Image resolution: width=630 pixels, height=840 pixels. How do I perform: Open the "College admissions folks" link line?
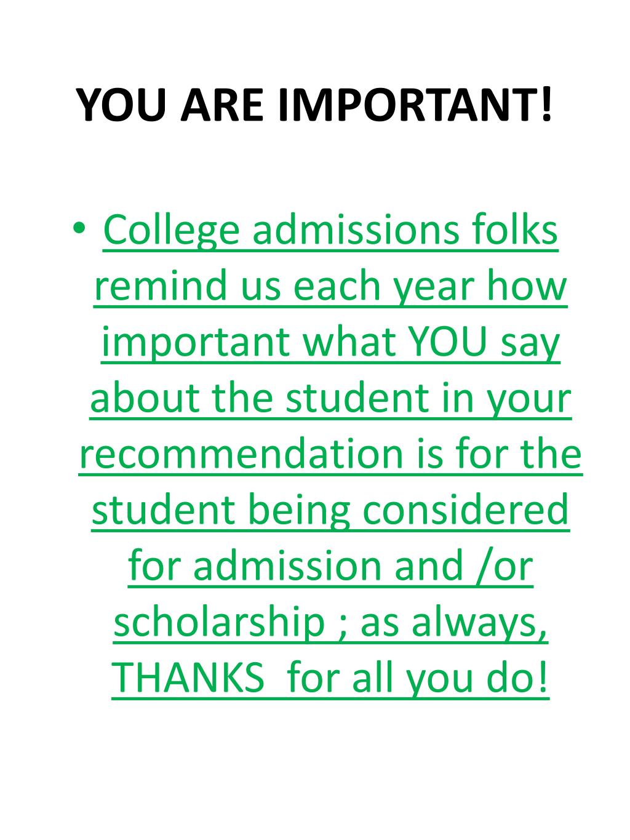(x=330, y=230)
